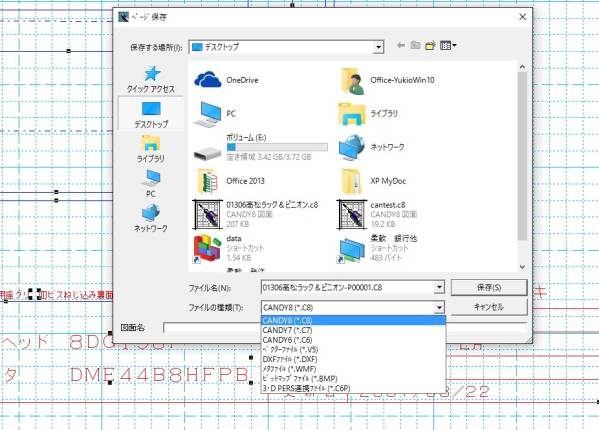Click DME44B8HFPB text in the drawing

(160, 375)
